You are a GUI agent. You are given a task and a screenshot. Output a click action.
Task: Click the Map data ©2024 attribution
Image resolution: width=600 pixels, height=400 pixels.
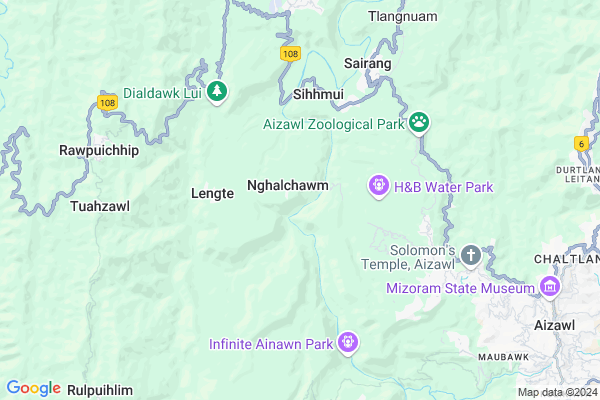tap(558, 392)
